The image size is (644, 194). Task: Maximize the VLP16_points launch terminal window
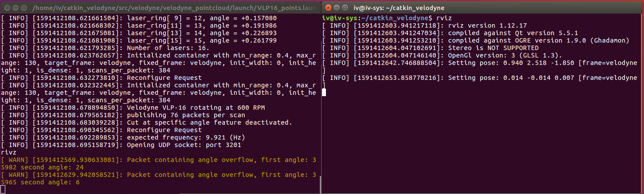click(23, 7)
